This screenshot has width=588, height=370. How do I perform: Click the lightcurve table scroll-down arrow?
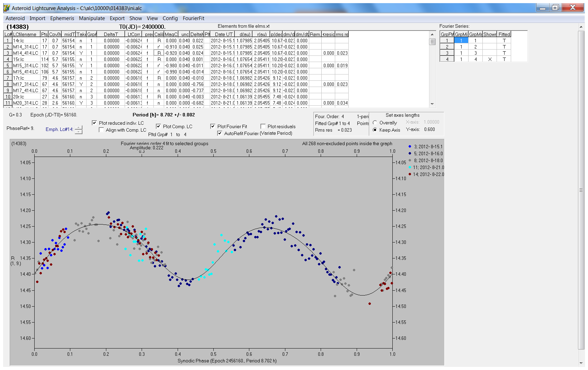tap(432, 104)
